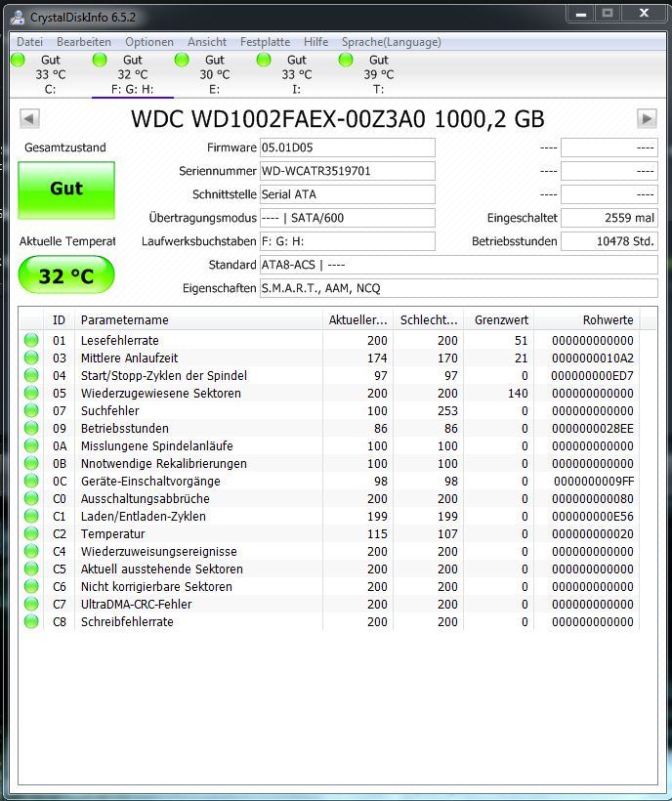Go to previous disk with left arrow

[29, 119]
